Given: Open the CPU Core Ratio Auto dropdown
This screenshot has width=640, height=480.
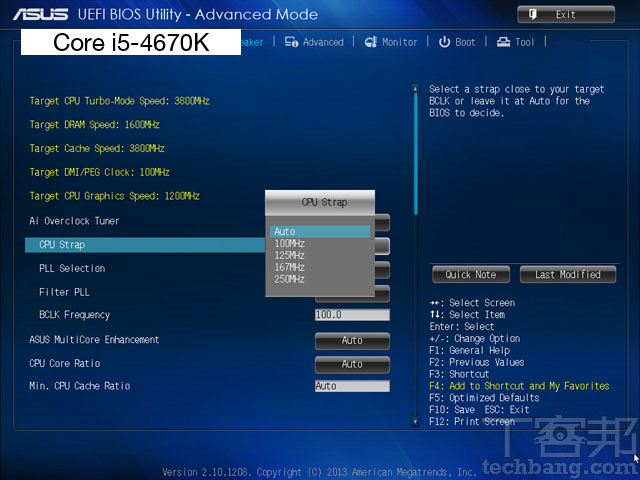Looking at the screenshot, I should [352, 364].
